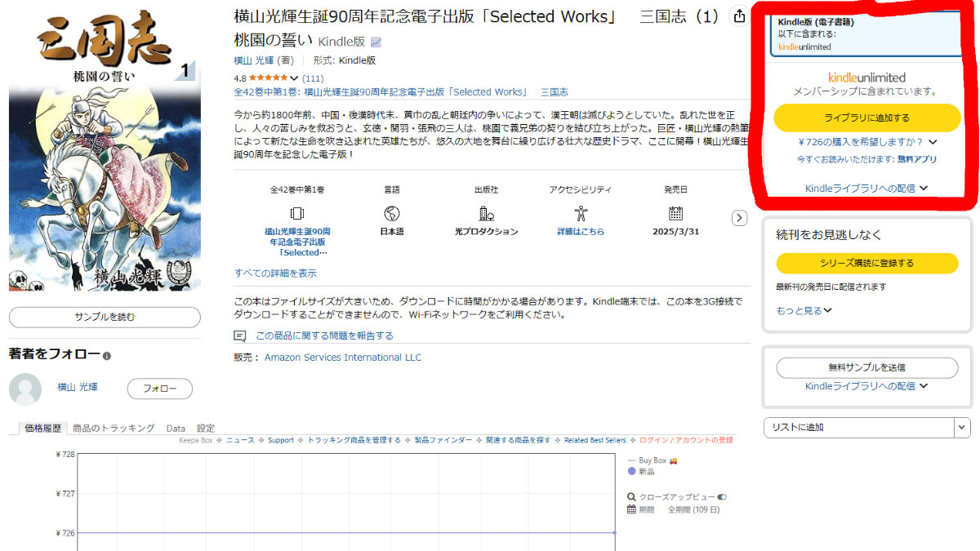
Task: Click the five-star rating graphic
Action: click(266, 78)
